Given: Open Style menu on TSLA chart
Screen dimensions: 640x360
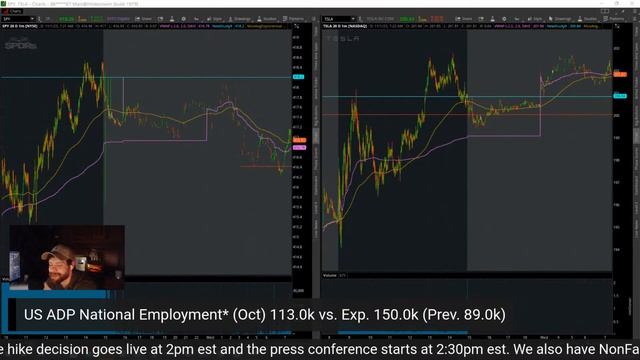Looking at the screenshot, I should tap(535, 19).
